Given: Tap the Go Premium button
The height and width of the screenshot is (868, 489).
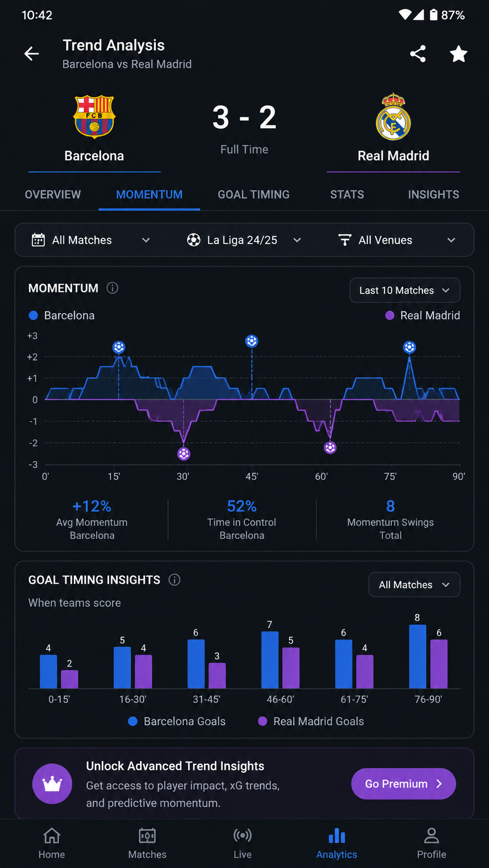Looking at the screenshot, I should (403, 784).
